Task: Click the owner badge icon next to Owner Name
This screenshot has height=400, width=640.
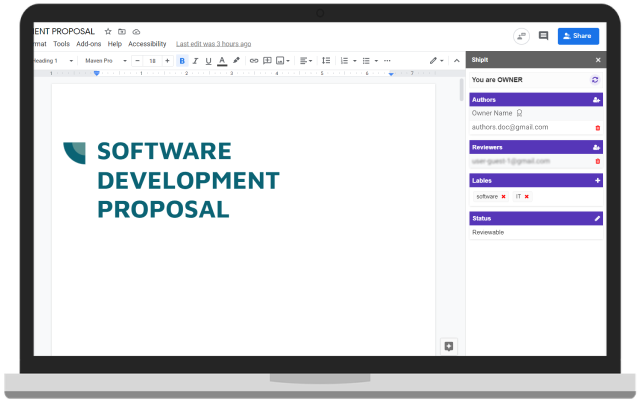Action: tap(519, 113)
